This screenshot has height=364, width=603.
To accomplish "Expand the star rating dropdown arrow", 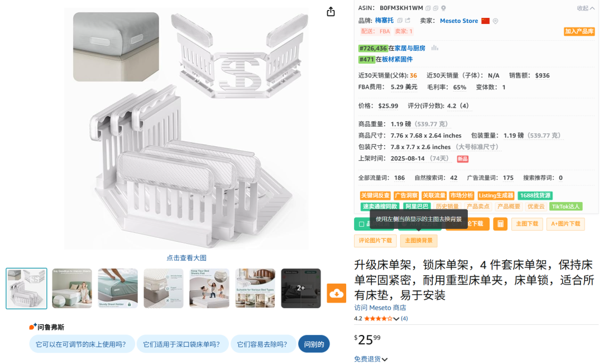I will point(396,319).
